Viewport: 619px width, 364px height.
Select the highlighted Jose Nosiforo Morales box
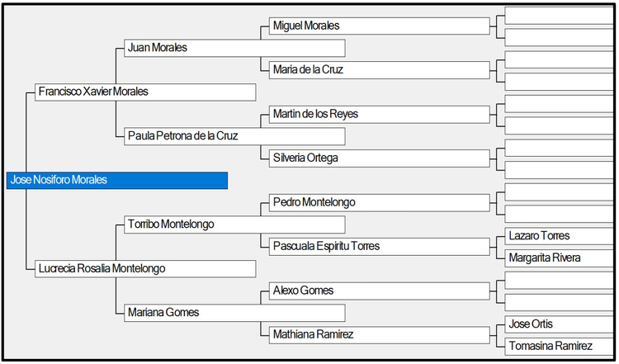pyautogui.click(x=117, y=180)
